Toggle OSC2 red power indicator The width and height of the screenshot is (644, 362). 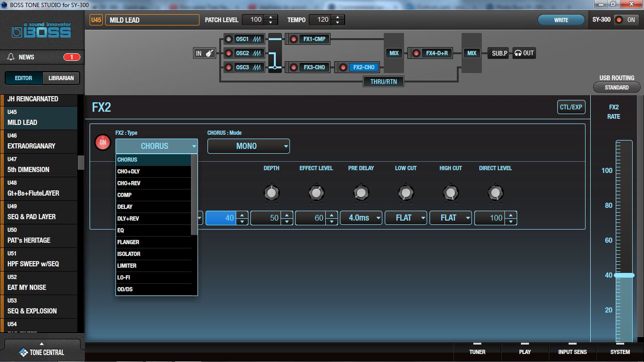tap(228, 53)
